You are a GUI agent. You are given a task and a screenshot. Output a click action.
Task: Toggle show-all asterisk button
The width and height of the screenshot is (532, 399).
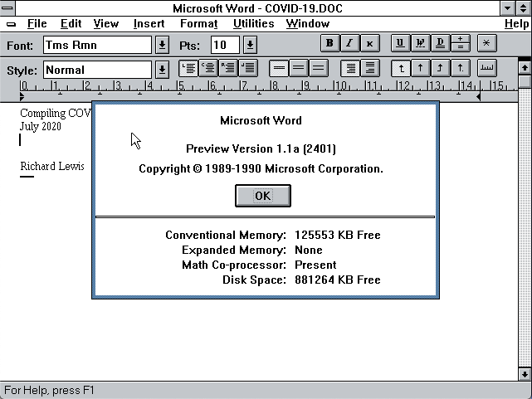point(486,43)
